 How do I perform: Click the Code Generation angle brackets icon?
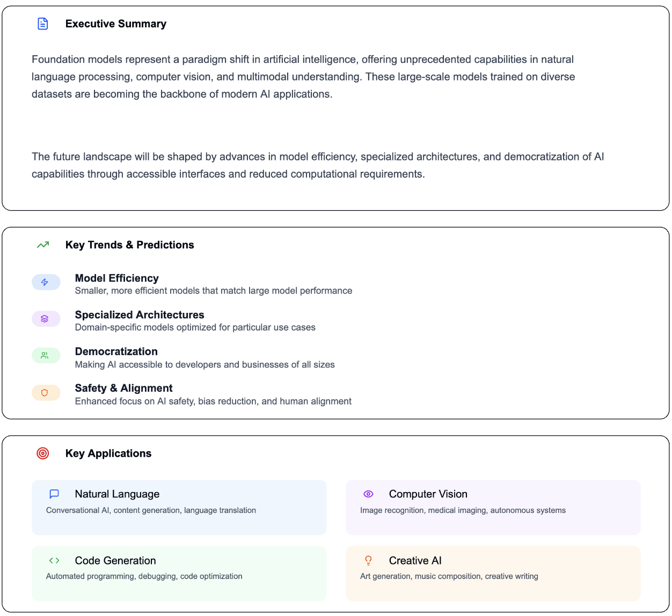(x=54, y=560)
